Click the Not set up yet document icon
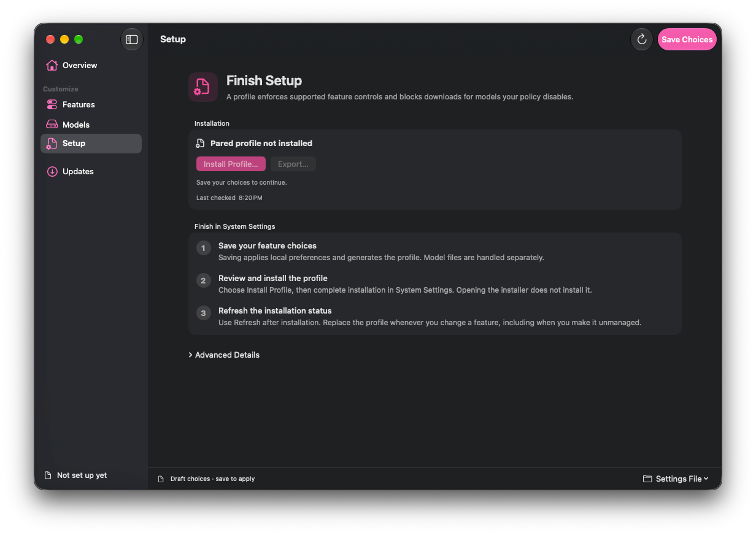 (48, 475)
